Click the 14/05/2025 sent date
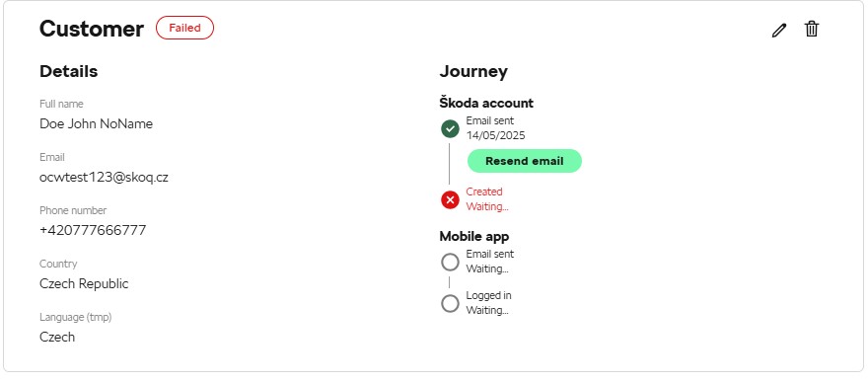 (495, 135)
